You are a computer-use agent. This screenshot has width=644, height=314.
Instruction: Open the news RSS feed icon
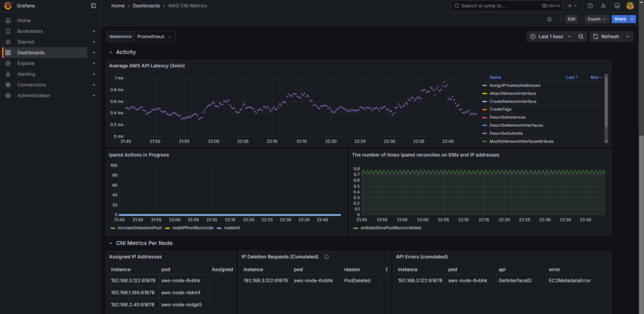pyautogui.click(x=603, y=6)
